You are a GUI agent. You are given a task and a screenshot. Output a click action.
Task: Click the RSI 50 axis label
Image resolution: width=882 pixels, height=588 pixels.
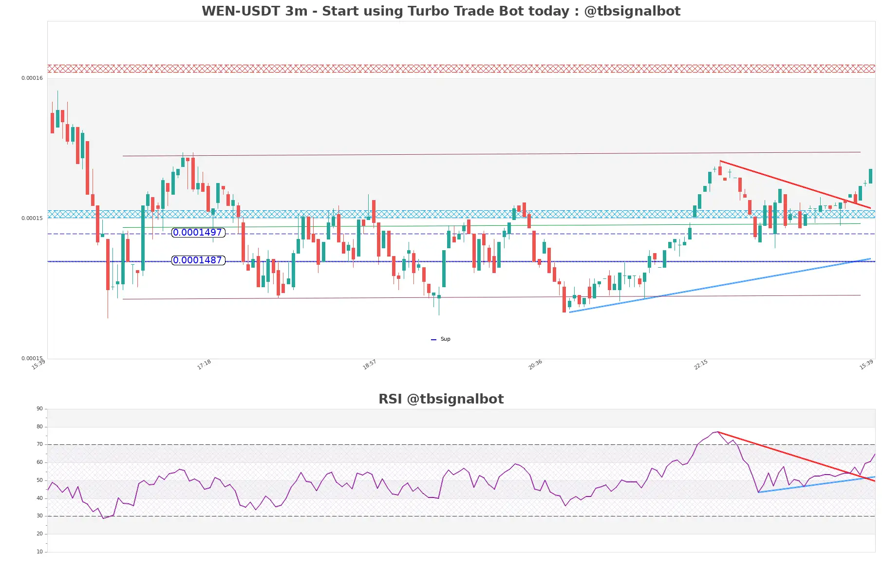point(39,480)
